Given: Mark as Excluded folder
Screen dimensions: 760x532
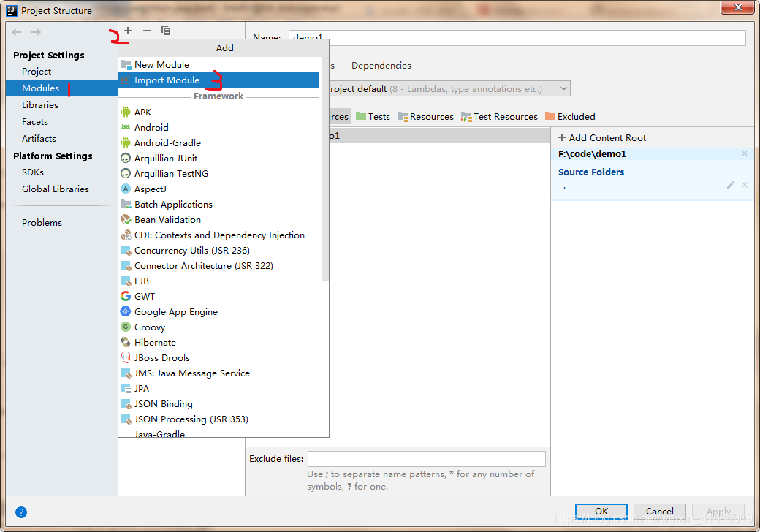Looking at the screenshot, I should pyautogui.click(x=570, y=116).
